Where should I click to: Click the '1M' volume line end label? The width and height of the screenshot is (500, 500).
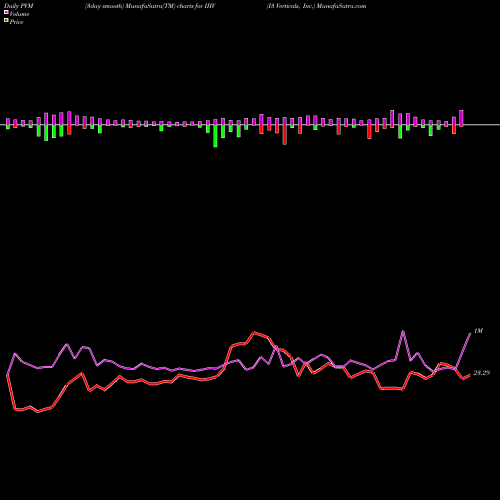tap(478, 331)
